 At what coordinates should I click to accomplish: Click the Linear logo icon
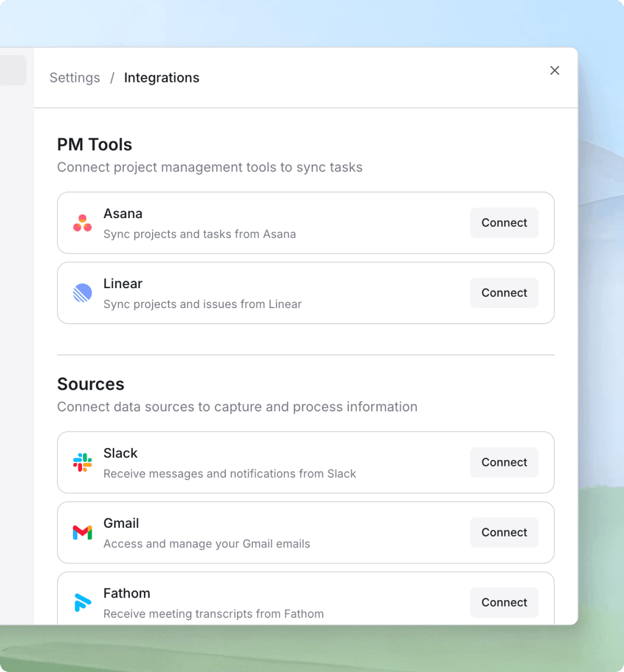pos(83,293)
